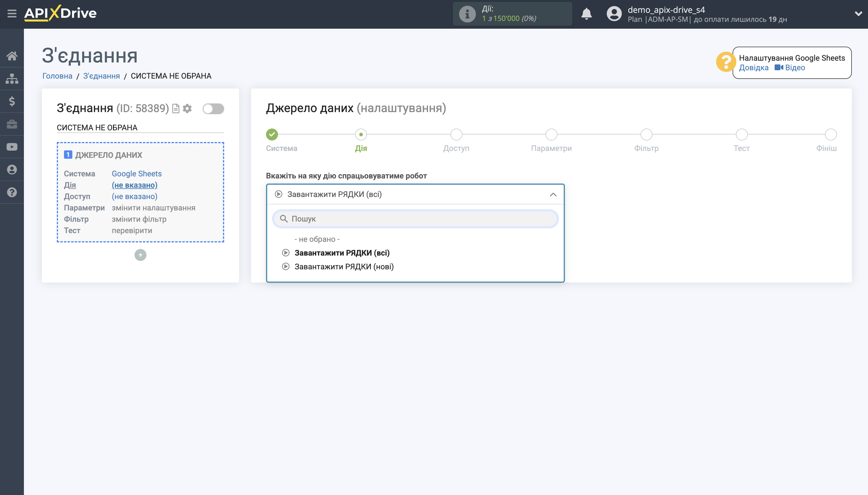Select the Завантажити РЯДКИ (нові) option
Image resolution: width=868 pixels, height=495 pixels.
coord(344,267)
